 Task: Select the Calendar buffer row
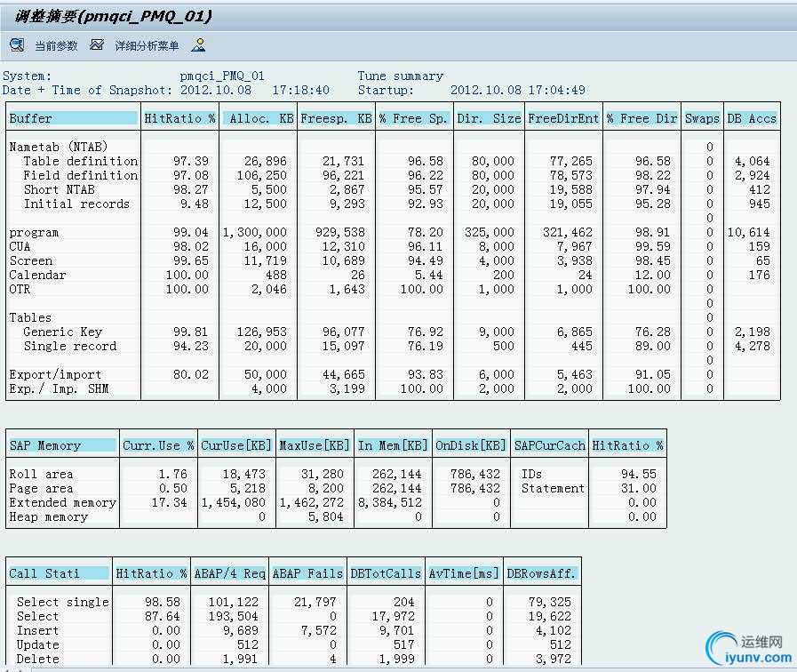pyautogui.click(x=393, y=275)
